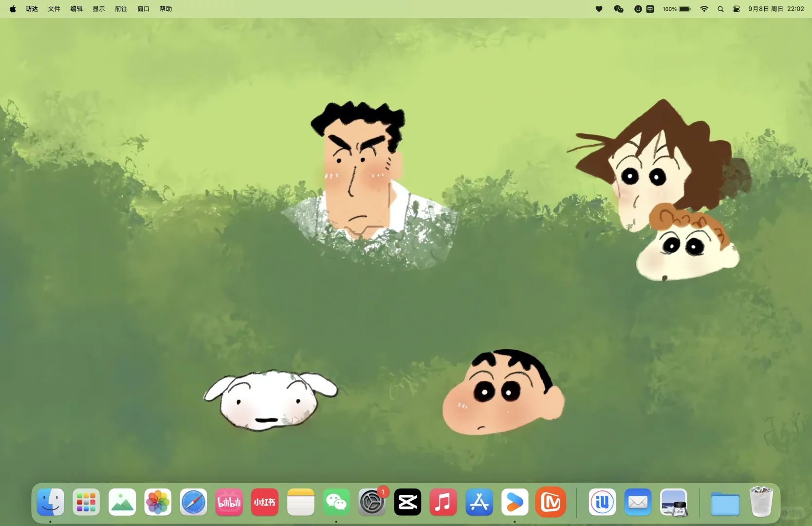Launch Safari browser
The image size is (812, 526).
[x=193, y=502]
